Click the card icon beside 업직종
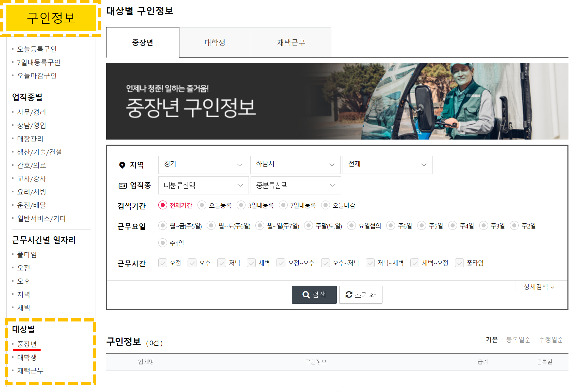 click(122, 185)
